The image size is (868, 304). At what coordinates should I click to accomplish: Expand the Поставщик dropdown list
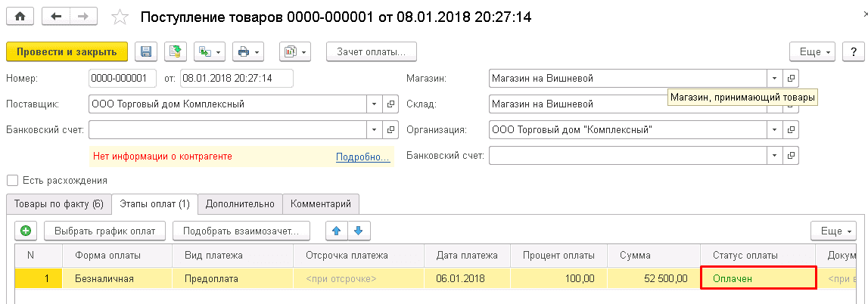click(375, 104)
